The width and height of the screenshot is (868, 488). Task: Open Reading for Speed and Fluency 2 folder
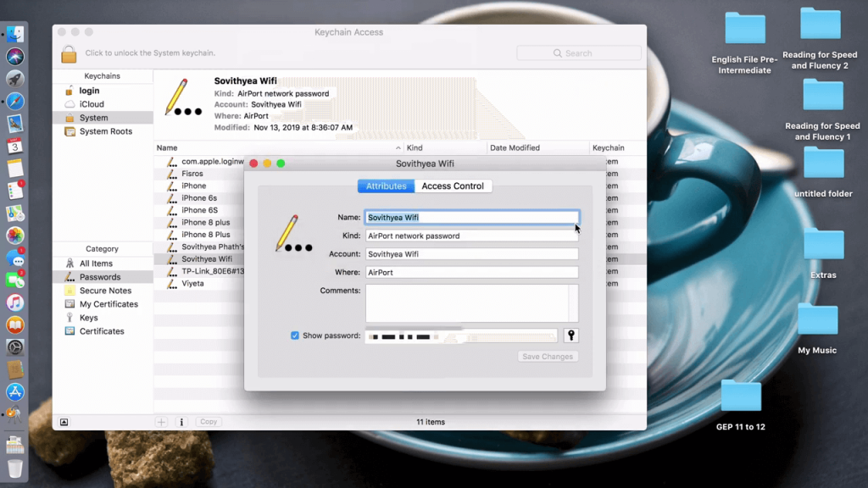[x=821, y=24]
